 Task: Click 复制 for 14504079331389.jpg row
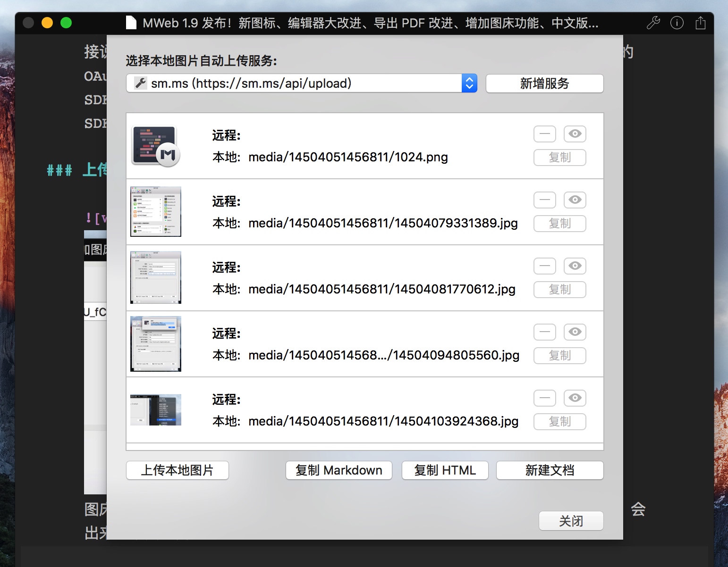560,224
